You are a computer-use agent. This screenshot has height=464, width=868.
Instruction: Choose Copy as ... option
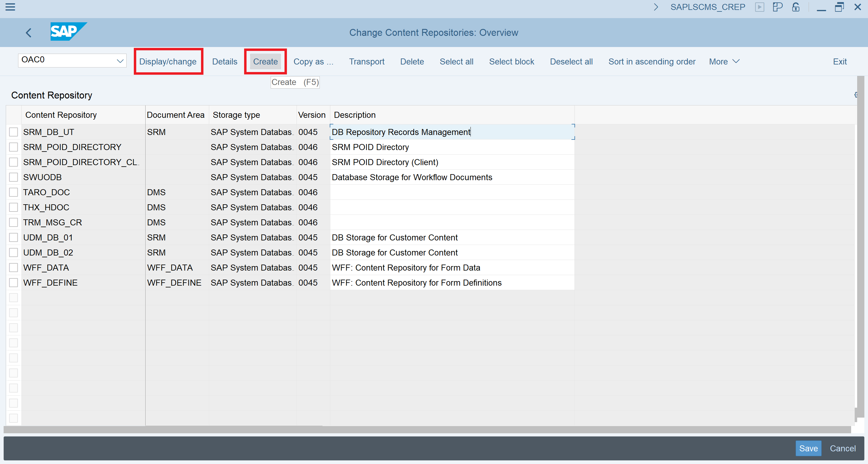click(x=313, y=62)
